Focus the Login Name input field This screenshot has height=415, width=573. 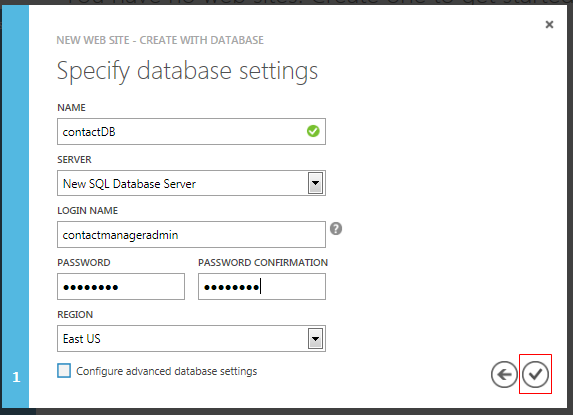191,235
